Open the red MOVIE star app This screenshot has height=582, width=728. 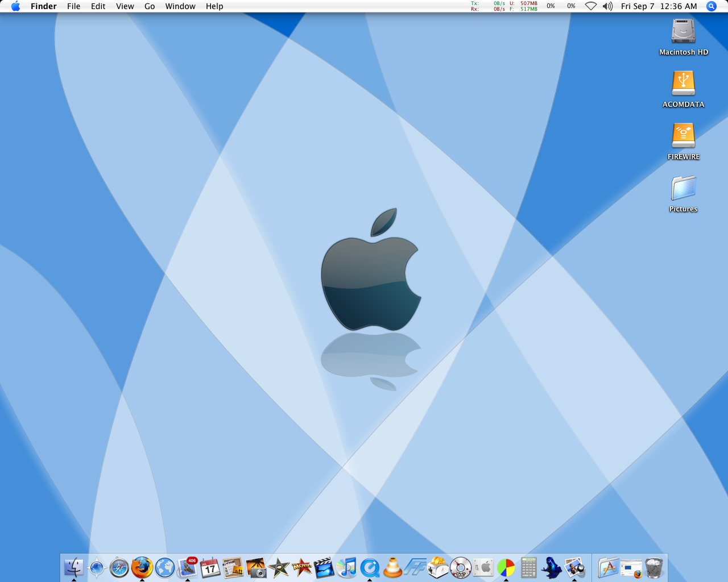point(301,567)
